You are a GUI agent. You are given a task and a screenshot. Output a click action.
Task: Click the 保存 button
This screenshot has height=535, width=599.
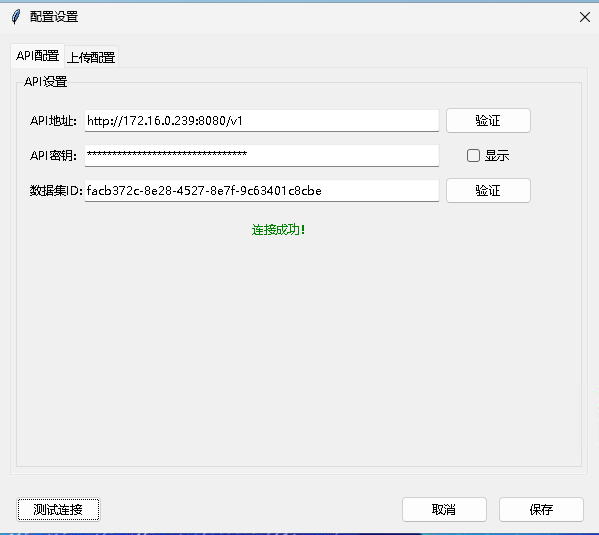[541, 509]
